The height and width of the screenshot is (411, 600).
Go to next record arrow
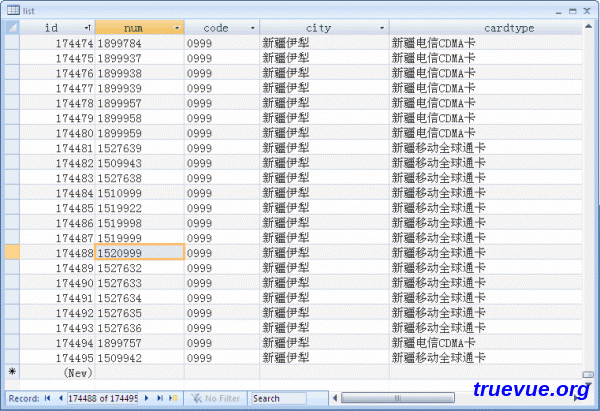click(x=147, y=398)
